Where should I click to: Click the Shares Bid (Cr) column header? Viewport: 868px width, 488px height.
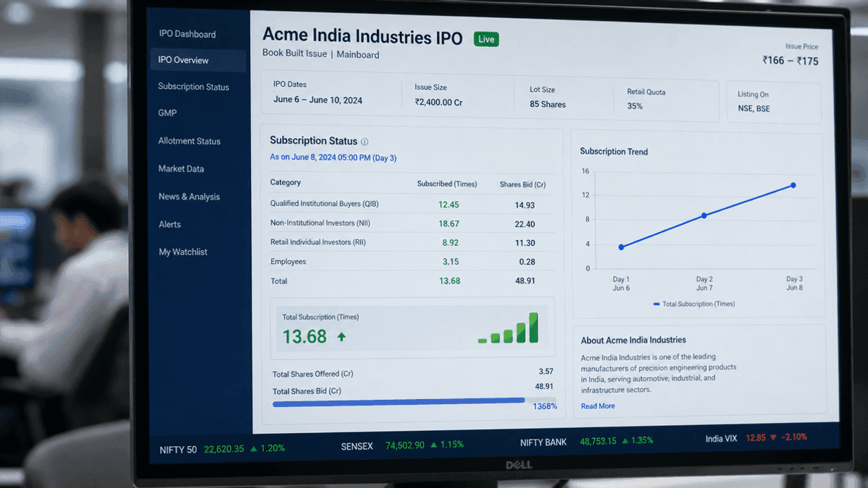522,184
